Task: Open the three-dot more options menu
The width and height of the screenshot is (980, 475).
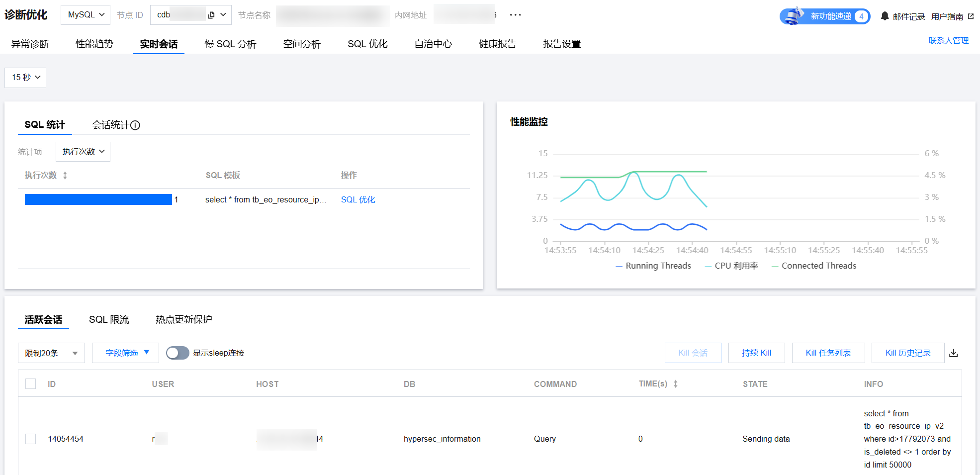Action: [x=515, y=15]
